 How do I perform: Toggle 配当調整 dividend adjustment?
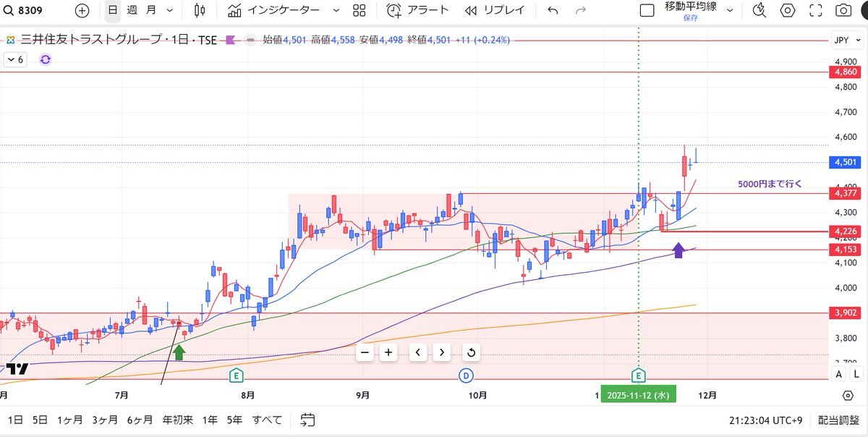pyautogui.click(x=838, y=420)
